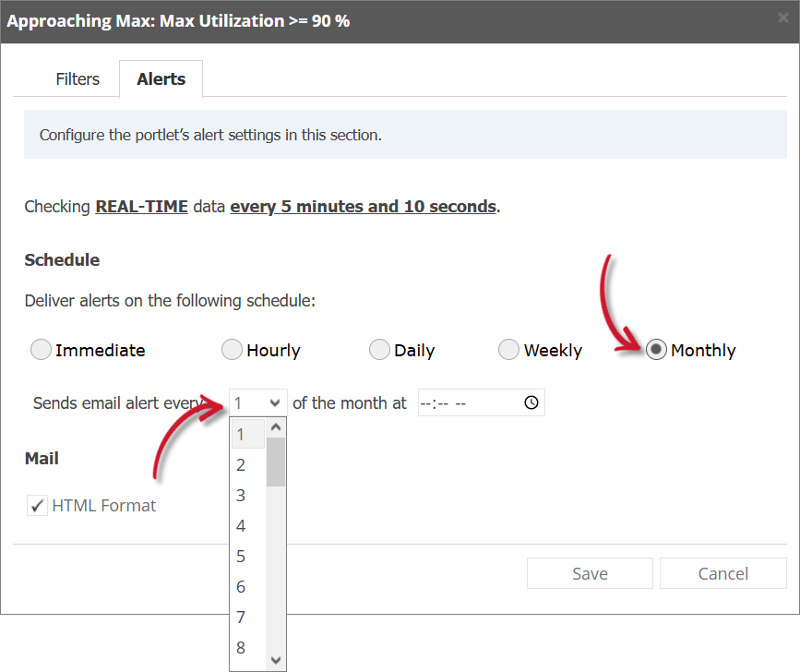This screenshot has height=672, width=800.
Task: Choose day 8 from the dropdown list
Action: [241, 647]
